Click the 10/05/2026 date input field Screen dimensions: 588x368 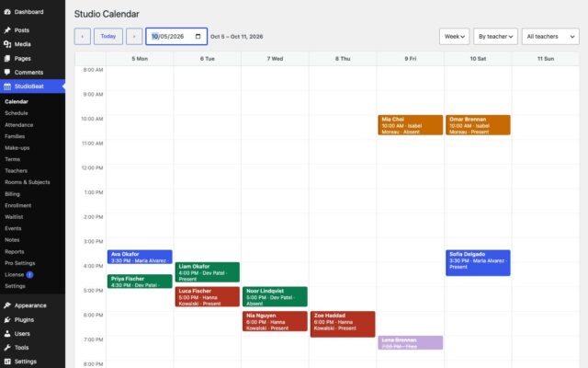click(x=176, y=37)
